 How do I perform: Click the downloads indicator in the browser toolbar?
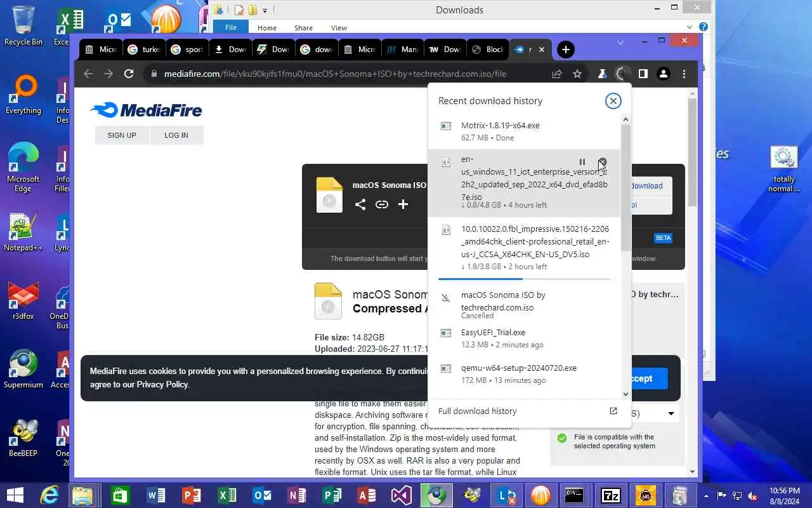(x=622, y=74)
